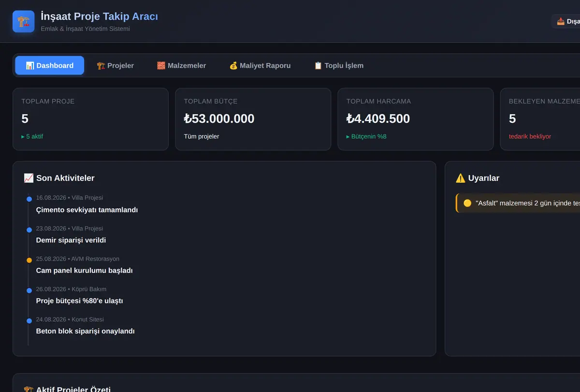
Task: Click the crane app logo icon
Action: [24, 21]
